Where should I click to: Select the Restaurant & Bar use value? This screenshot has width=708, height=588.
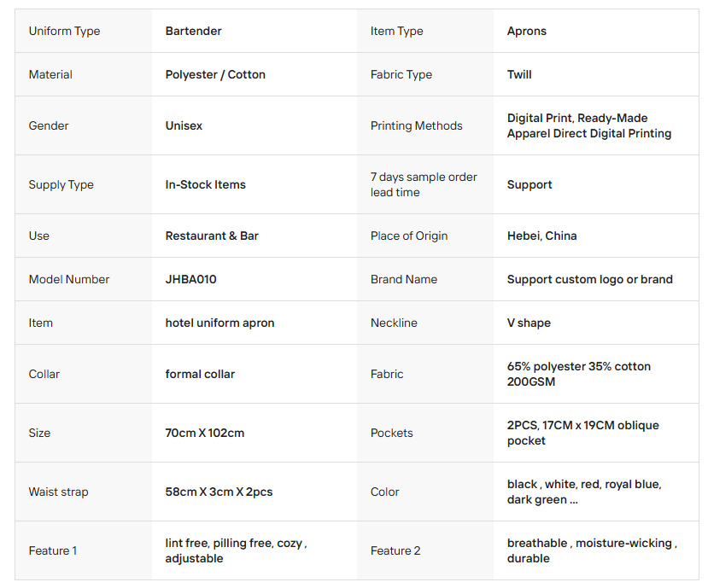coord(212,236)
